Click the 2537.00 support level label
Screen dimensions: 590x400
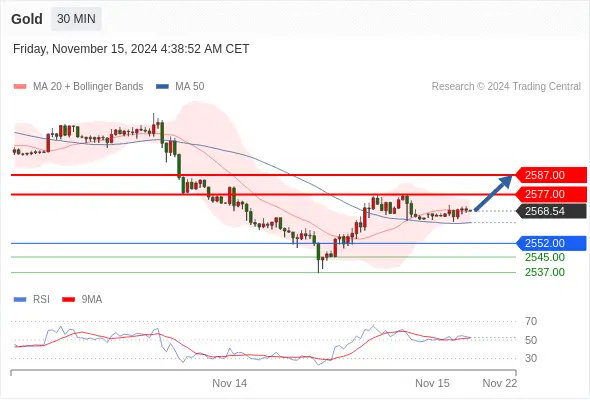pos(545,272)
